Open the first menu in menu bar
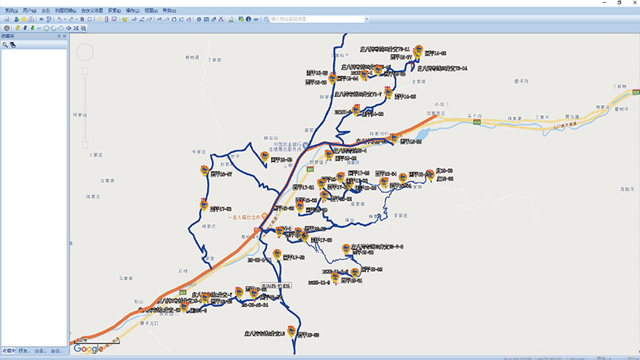The width and height of the screenshot is (640, 360). [x=11, y=11]
